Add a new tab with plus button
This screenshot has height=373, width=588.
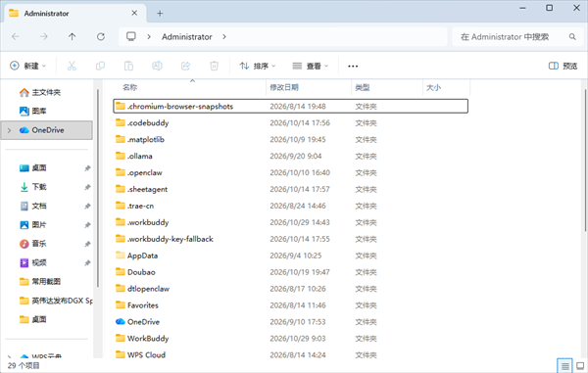coord(160,14)
